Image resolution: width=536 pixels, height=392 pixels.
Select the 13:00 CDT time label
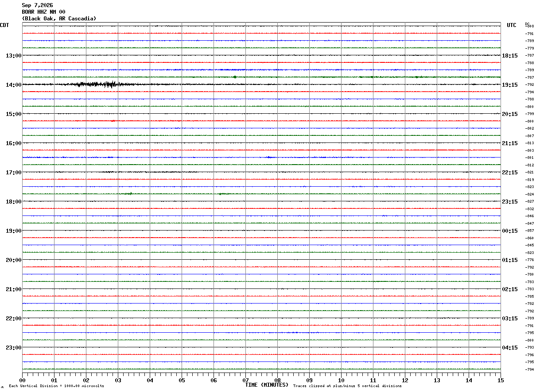click(x=13, y=56)
